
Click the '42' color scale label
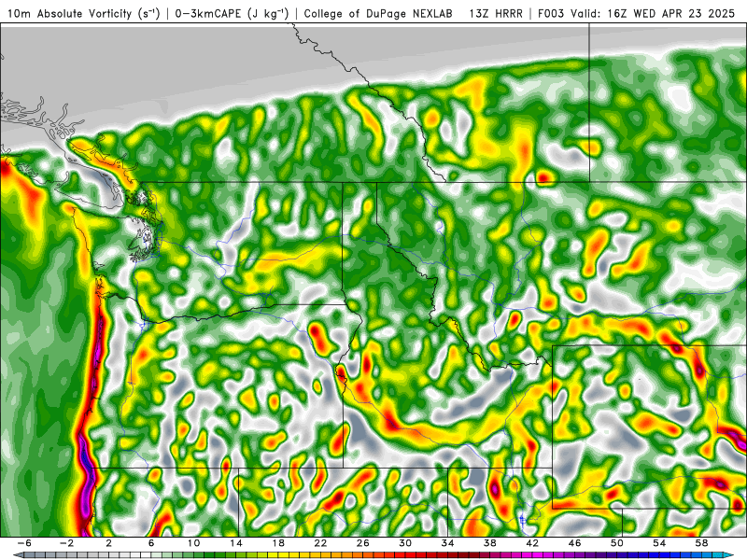tap(532, 543)
